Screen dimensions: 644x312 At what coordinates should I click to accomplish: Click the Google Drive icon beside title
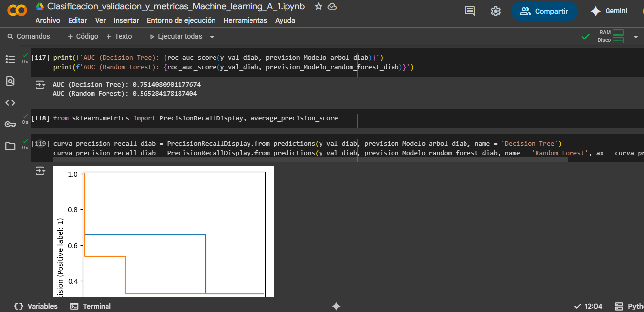pyautogui.click(x=40, y=6)
